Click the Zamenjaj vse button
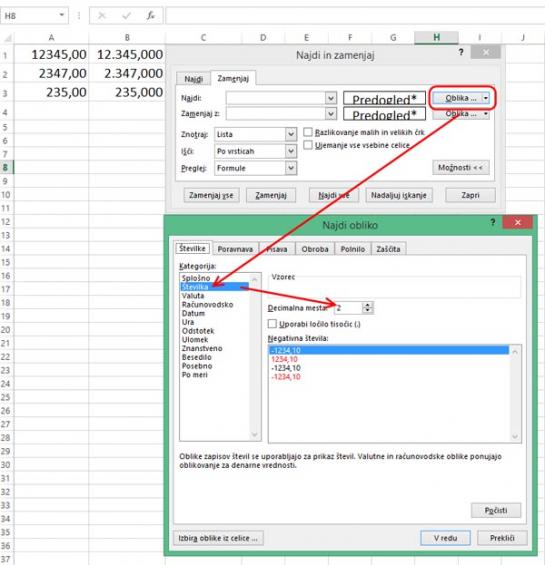The width and height of the screenshot is (545, 565). point(211,195)
